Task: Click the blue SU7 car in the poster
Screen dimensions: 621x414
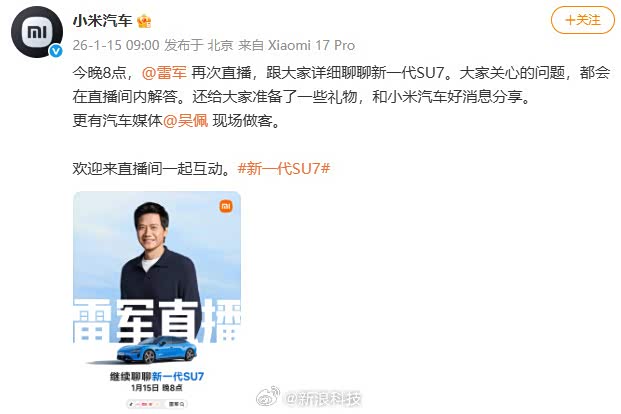Action: (157, 350)
